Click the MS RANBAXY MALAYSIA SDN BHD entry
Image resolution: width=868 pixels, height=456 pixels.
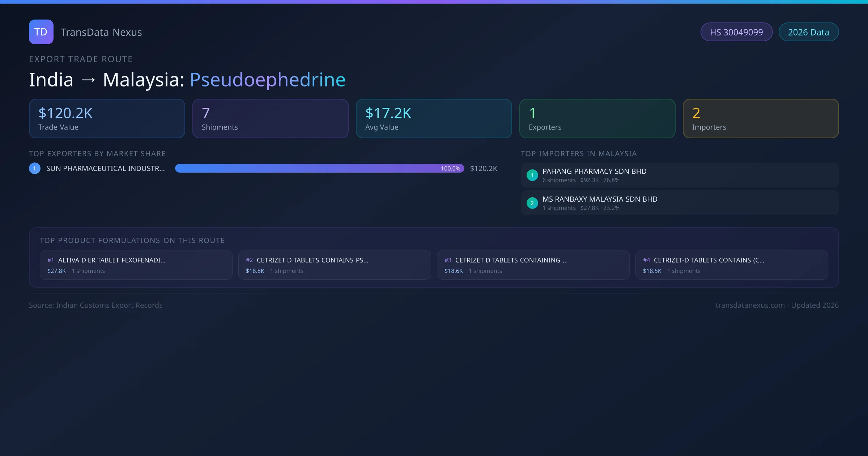679,203
